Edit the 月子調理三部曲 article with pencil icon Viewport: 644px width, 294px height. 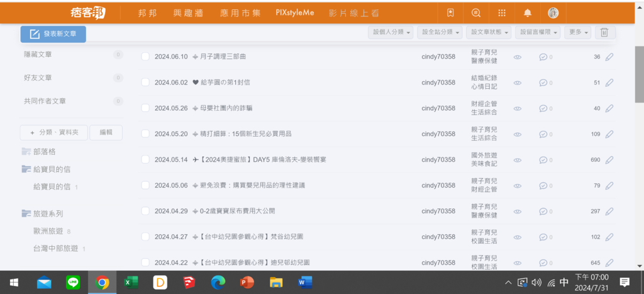click(609, 57)
